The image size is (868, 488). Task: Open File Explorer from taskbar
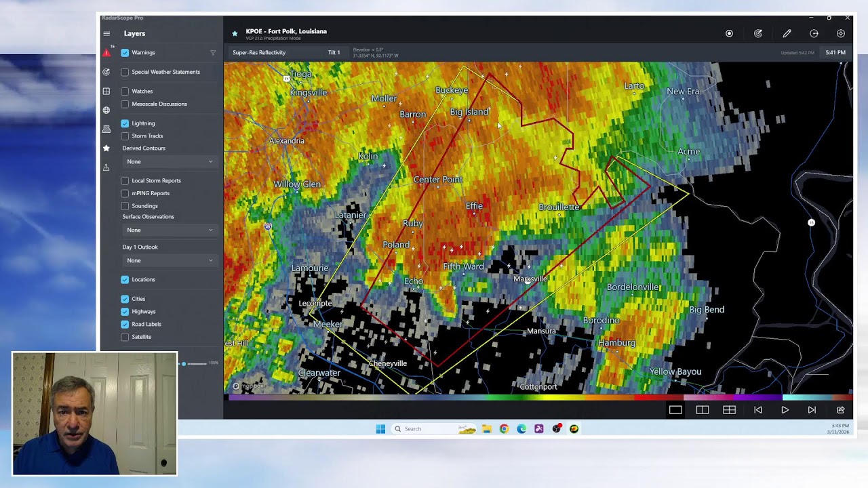487,428
